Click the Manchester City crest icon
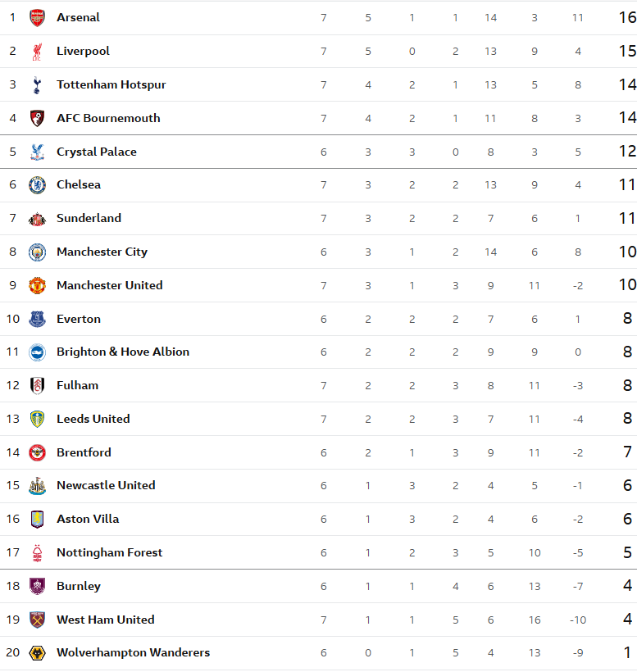 (37, 252)
